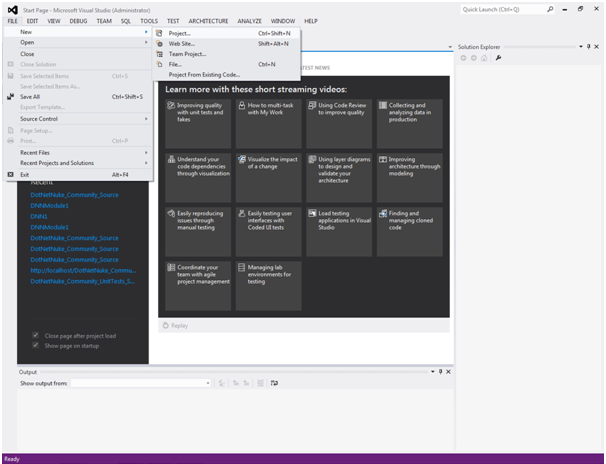Screen dimensions: 606x464
Task: Open the document tab list dropdown arrow
Action: pos(450,47)
